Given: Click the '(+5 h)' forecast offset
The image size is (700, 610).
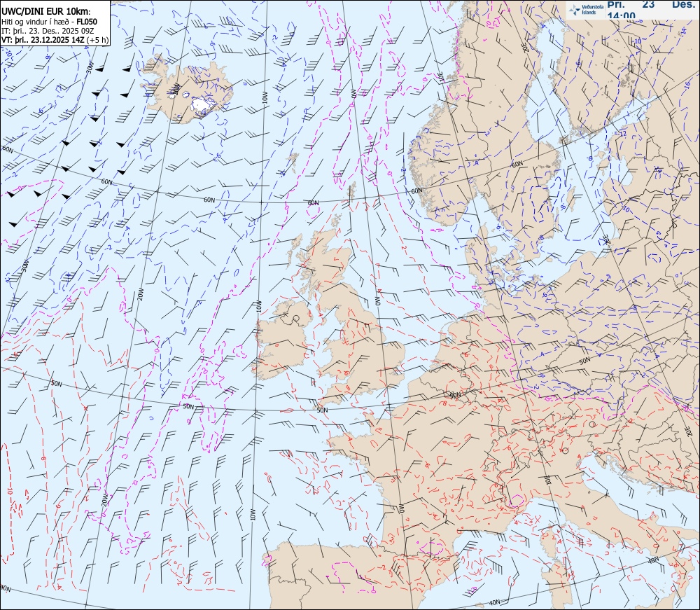Looking at the screenshot, I should [98, 40].
